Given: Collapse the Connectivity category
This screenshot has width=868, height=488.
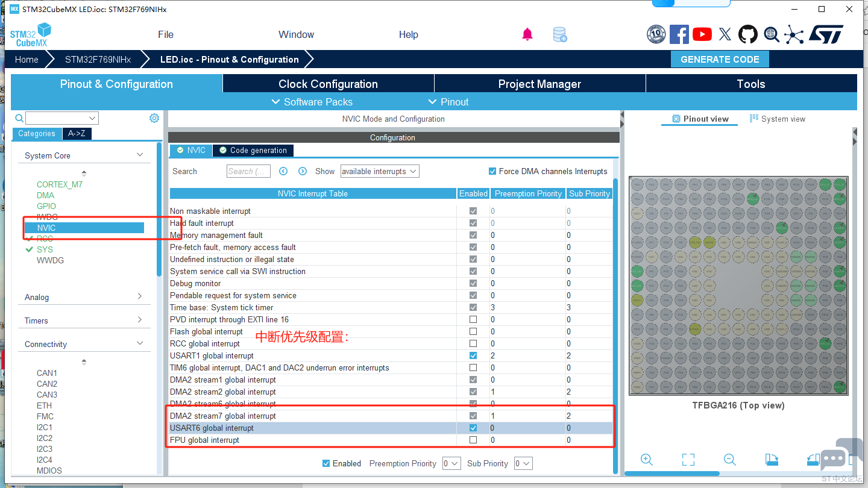Looking at the screenshot, I should (x=140, y=343).
